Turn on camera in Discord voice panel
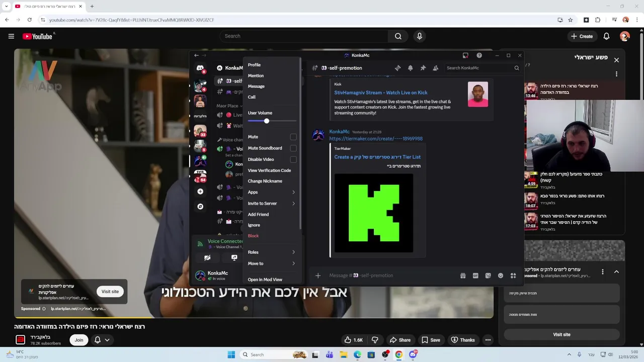Image resolution: width=644 pixels, height=362 pixels. click(207, 257)
